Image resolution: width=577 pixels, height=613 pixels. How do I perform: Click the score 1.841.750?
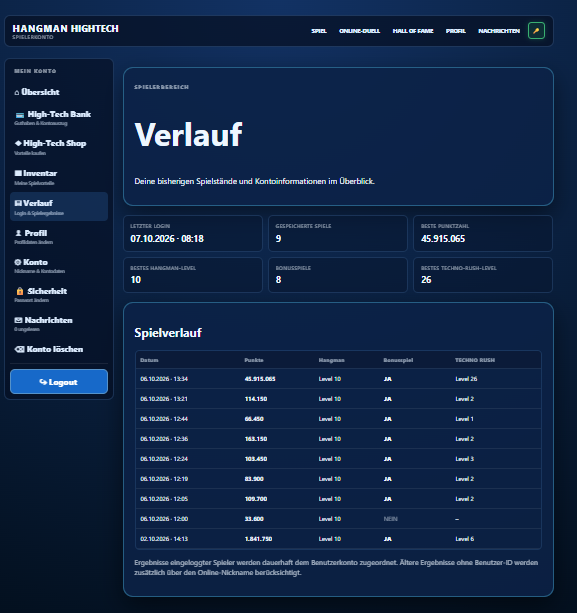coord(258,539)
